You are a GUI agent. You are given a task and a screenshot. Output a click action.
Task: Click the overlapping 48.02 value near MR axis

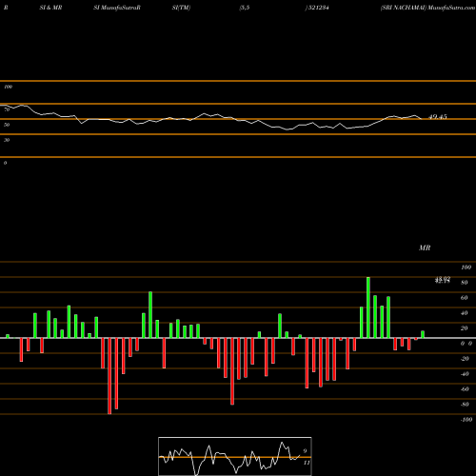443,280
